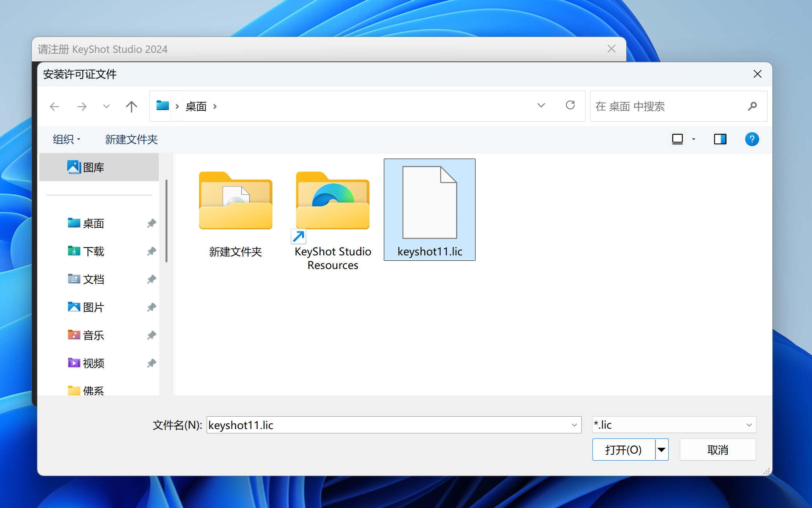Image resolution: width=812 pixels, height=508 pixels.
Task: Click the up-arrow parent folder button
Action: pos(131,106)
